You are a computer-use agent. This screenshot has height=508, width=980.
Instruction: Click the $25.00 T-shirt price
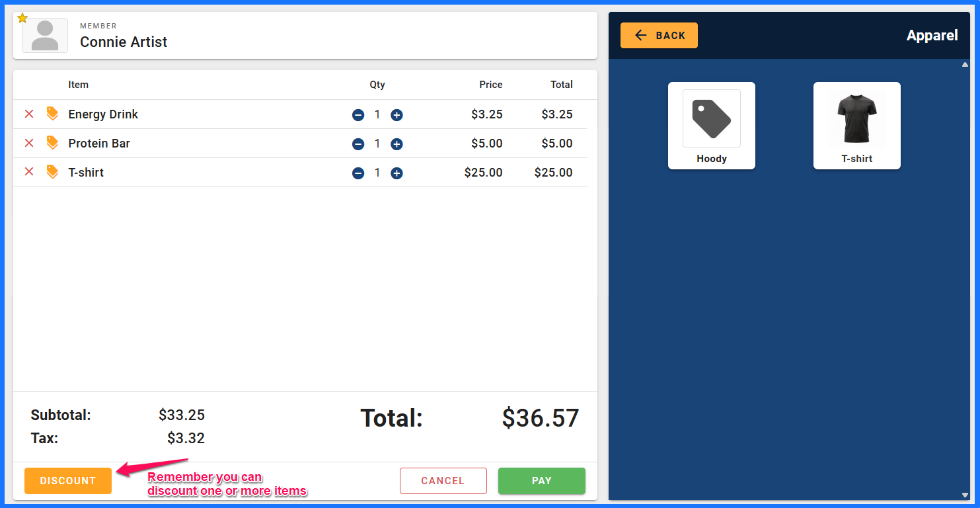(x=483, y=173)
